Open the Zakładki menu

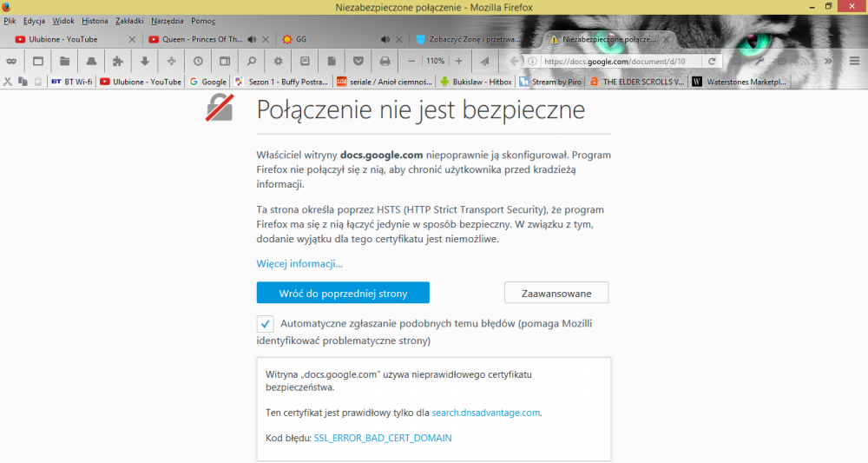(129, 21)
